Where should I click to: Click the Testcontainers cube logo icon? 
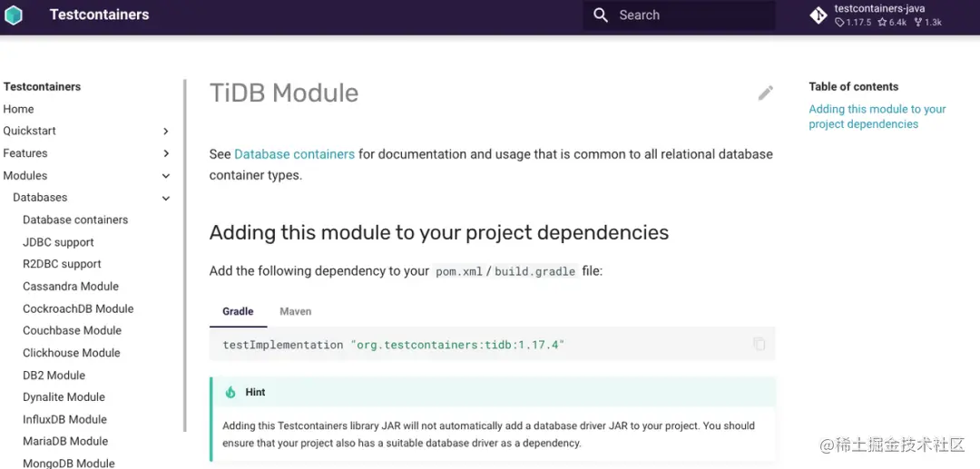[x=13, y=15]
